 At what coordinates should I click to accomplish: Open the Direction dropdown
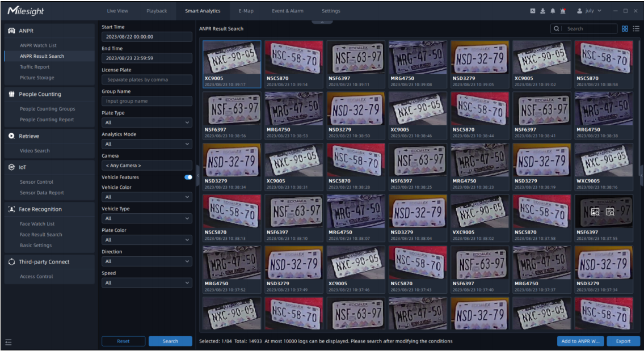tap(146, 261)
